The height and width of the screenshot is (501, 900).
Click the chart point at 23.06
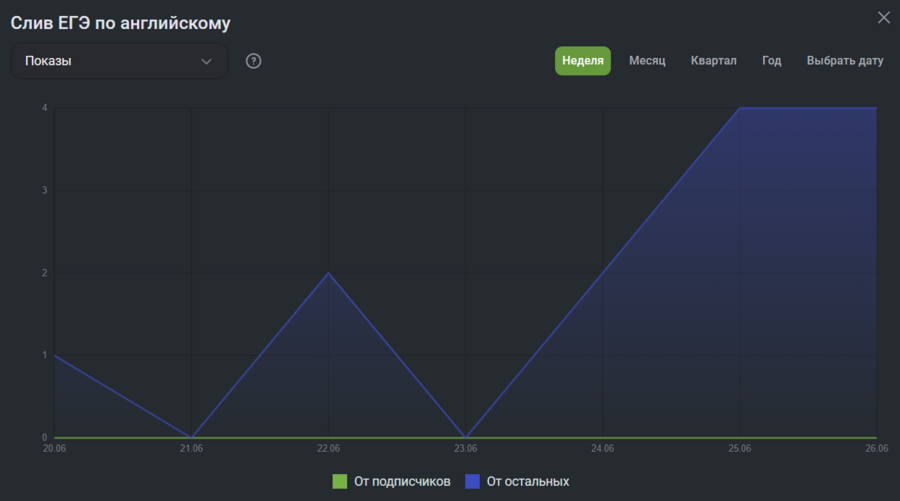[465, 437]
